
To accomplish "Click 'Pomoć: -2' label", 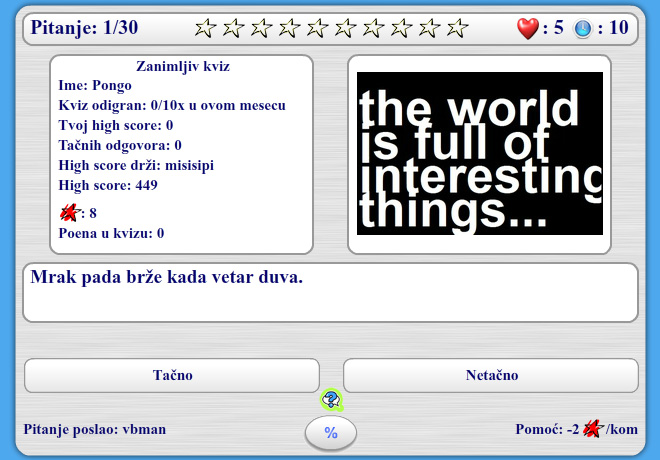I will coord(547,429).
